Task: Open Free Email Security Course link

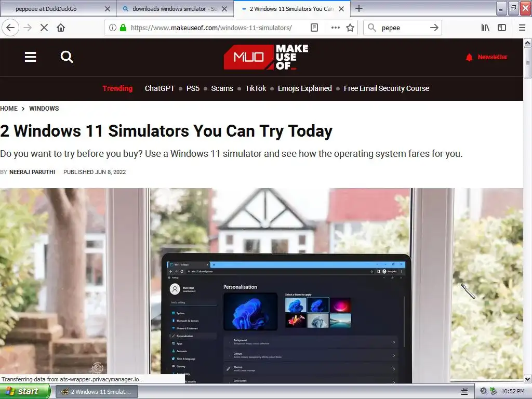Action: point(387,88)
